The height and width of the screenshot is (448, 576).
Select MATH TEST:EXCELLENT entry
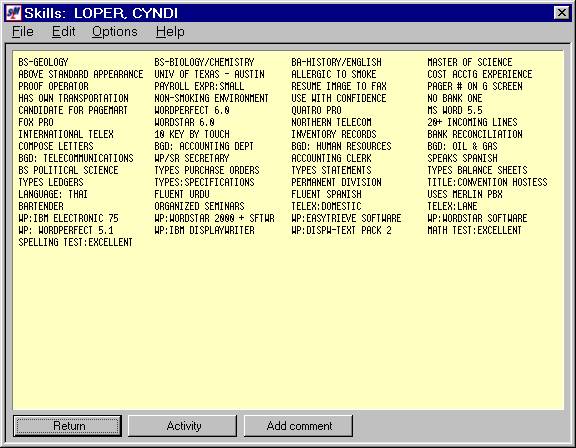(474, 230)
